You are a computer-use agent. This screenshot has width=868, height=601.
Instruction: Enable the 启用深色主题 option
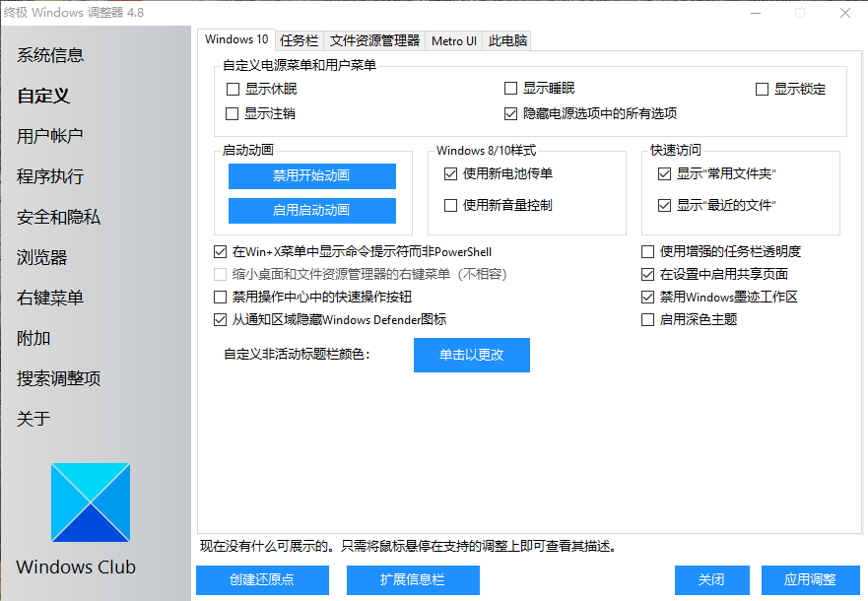(648, 318)
